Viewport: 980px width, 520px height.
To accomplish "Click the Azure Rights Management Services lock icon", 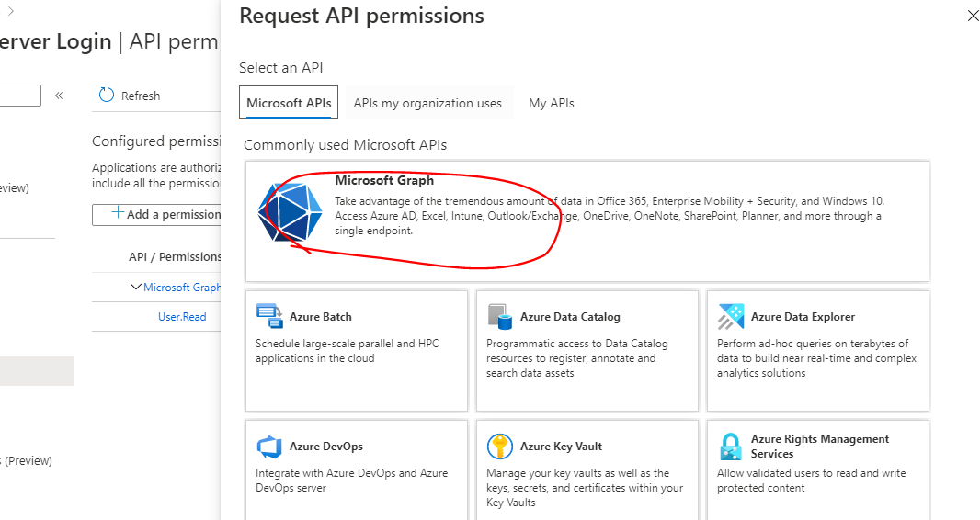I will (730, 447).
